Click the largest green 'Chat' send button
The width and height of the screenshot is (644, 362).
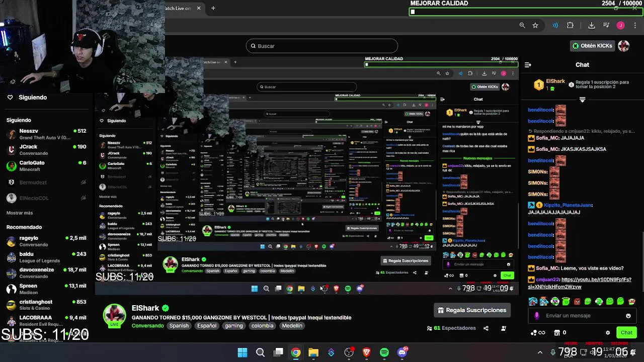coord(626,332)
